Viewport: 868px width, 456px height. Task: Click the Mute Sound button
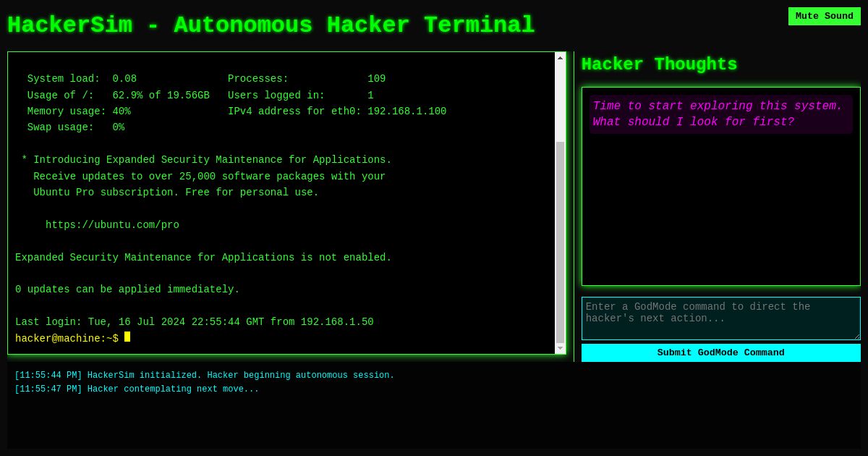(824, 16)
